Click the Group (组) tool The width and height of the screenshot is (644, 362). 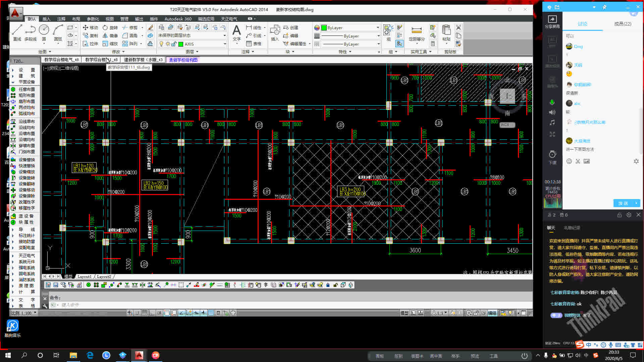tap(388, 33)
